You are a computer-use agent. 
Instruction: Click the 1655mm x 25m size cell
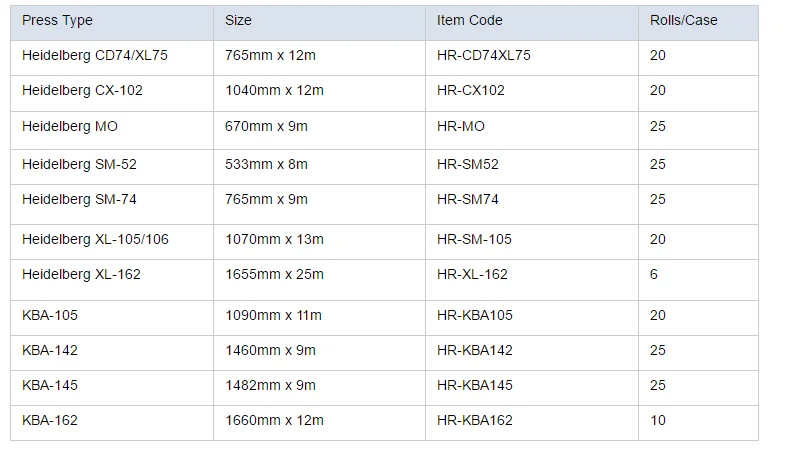click(274, 274)
